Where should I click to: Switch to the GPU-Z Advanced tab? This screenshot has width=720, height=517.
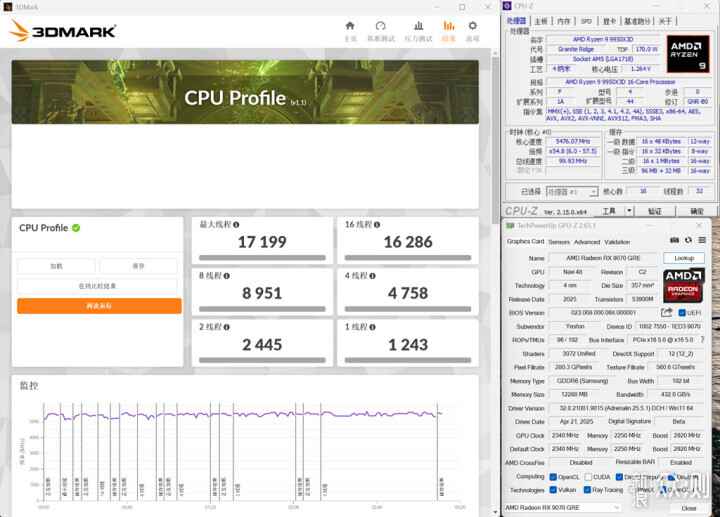point(587,242)
